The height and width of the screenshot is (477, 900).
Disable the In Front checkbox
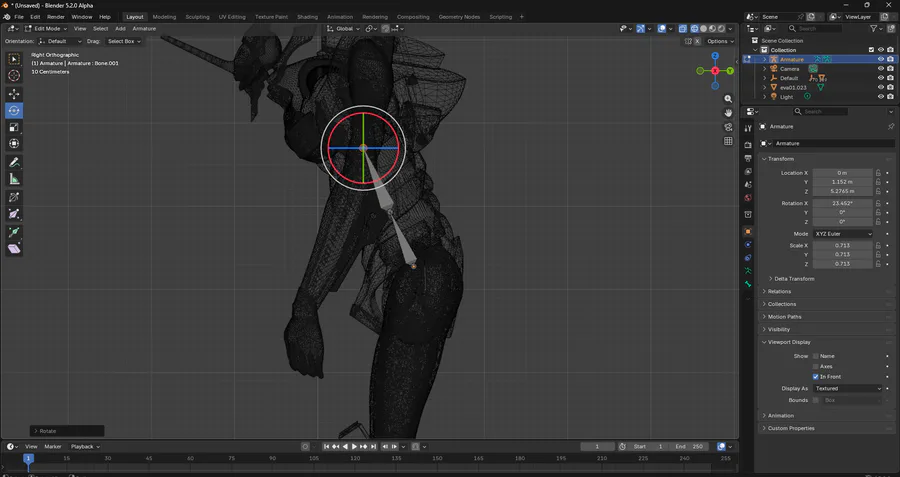pos(816,377)
